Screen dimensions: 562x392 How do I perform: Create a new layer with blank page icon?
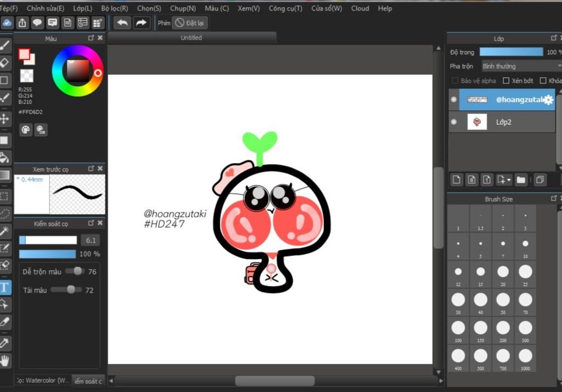[x=456, y=180]
